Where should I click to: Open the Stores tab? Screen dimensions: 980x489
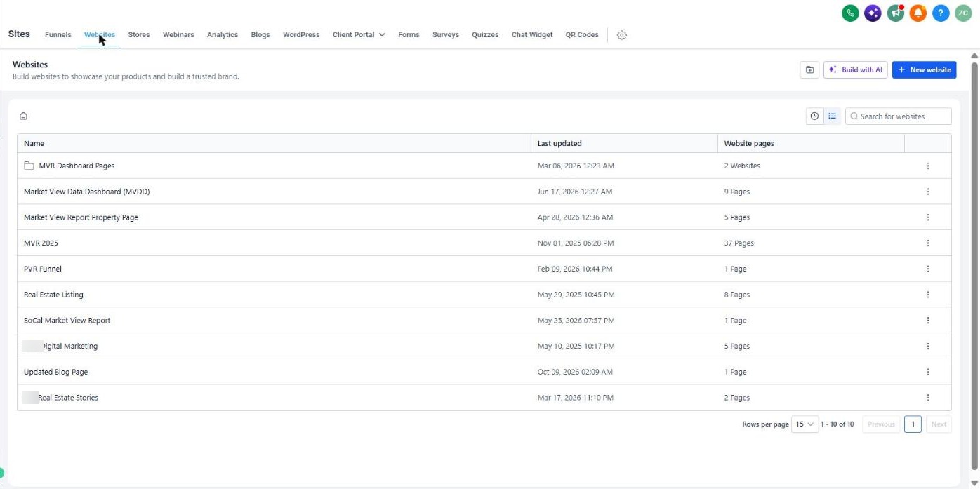139,35
